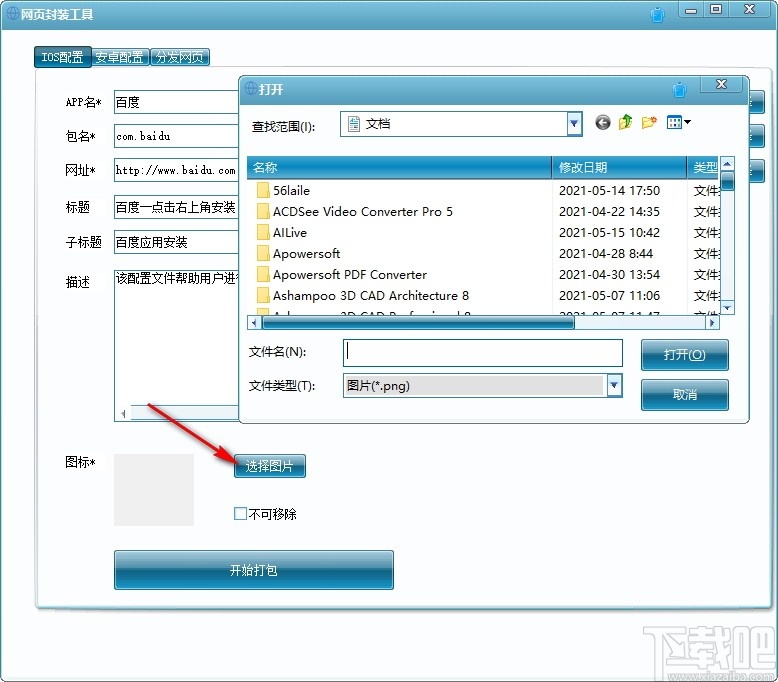Click the 选择图片 button
This screenshot has height=682, width=778.
(269, 466)
